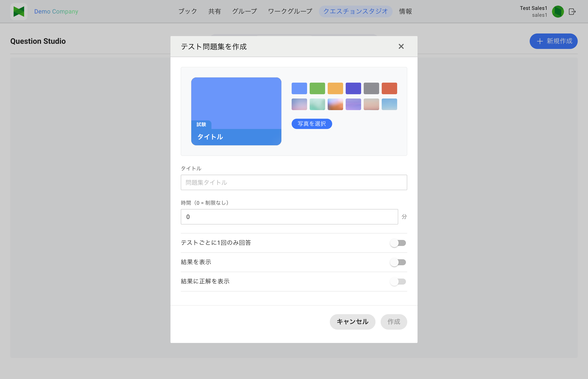Screen dimensions: 588x379
Task: Open the Demo Company link
Action: (56, 12)
